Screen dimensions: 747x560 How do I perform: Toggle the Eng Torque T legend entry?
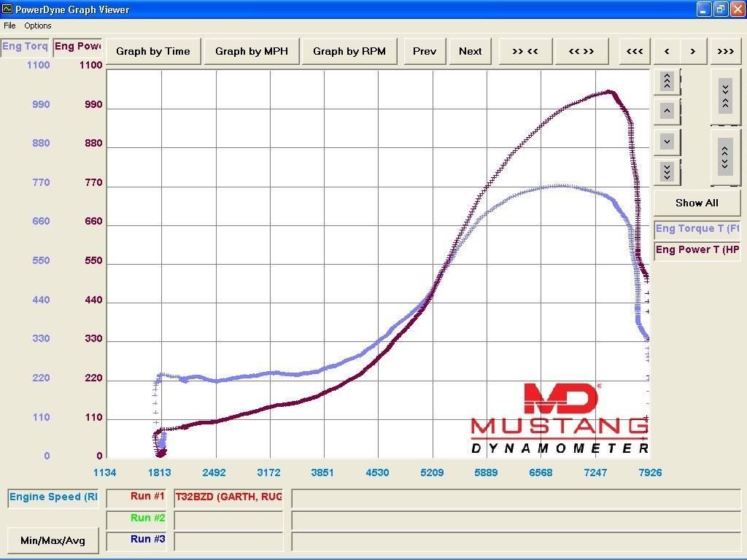pyautogui.click(x=697, y=229)
